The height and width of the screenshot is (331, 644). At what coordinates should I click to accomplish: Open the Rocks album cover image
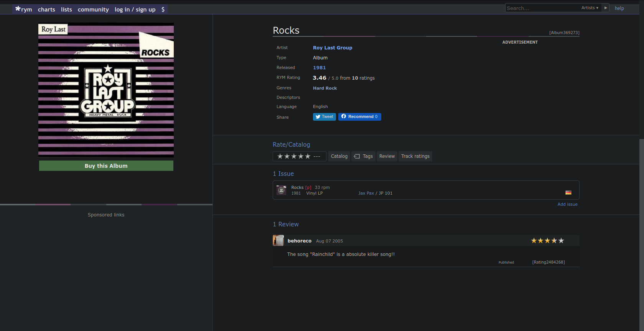(106, 90)
